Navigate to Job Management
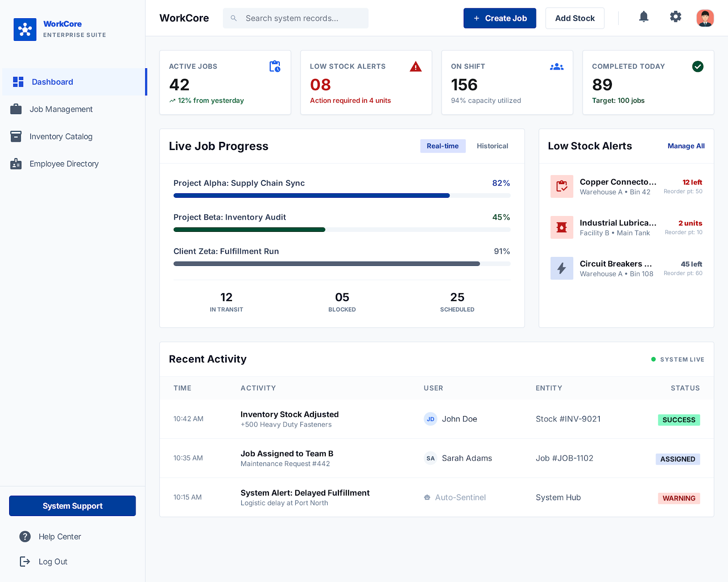Screen dimensions: 728x582 click(61, 109)
